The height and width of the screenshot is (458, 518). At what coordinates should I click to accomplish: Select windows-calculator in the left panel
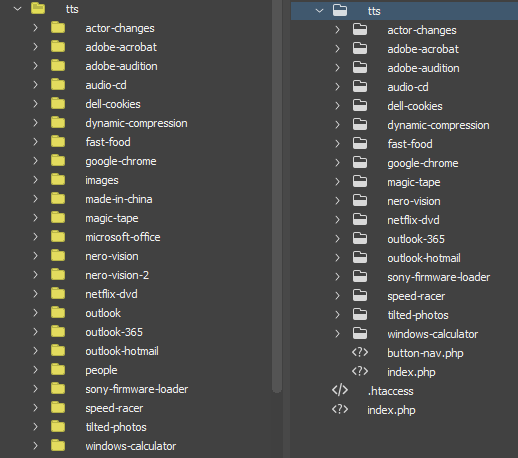pos(131,446)
